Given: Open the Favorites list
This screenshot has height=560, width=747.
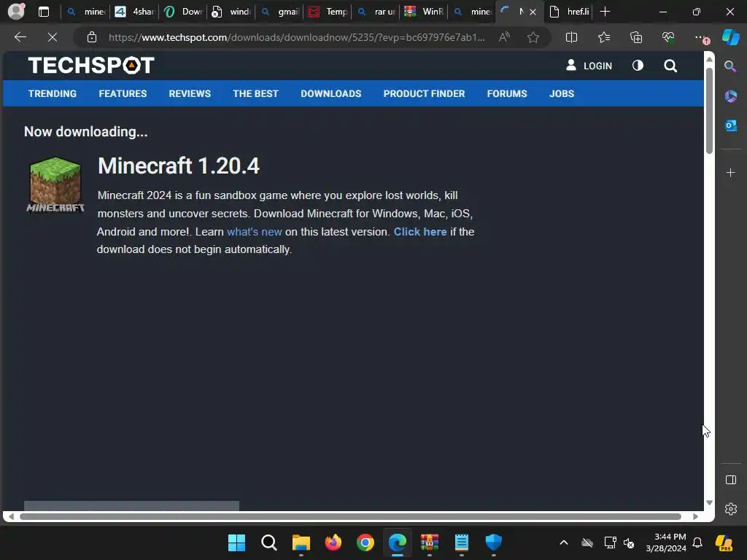Looking at the screenshot, I should click(603, 37).
